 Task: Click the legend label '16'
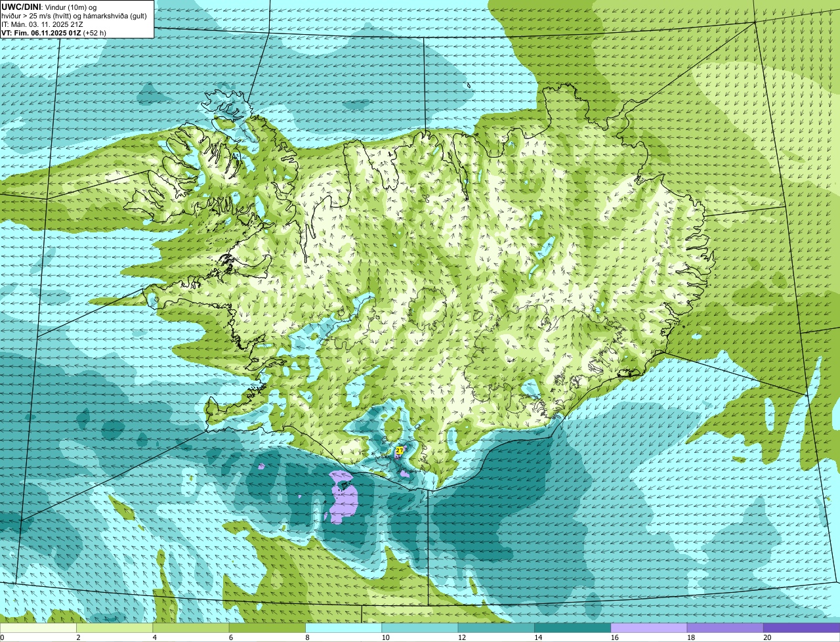614,637
